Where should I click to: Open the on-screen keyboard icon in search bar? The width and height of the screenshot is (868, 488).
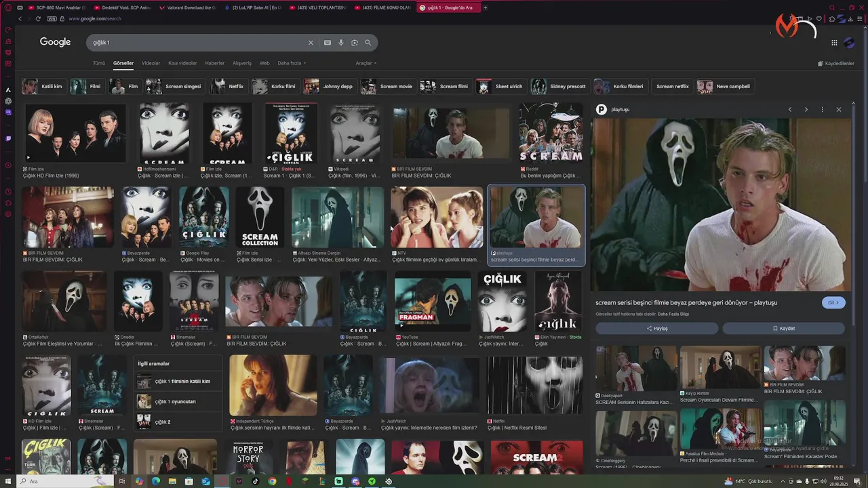(x=328, y=43)
